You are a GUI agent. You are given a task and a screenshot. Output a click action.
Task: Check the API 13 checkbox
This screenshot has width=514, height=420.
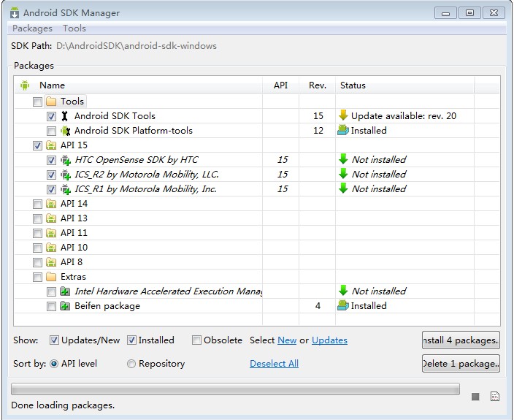pos(38,218)
